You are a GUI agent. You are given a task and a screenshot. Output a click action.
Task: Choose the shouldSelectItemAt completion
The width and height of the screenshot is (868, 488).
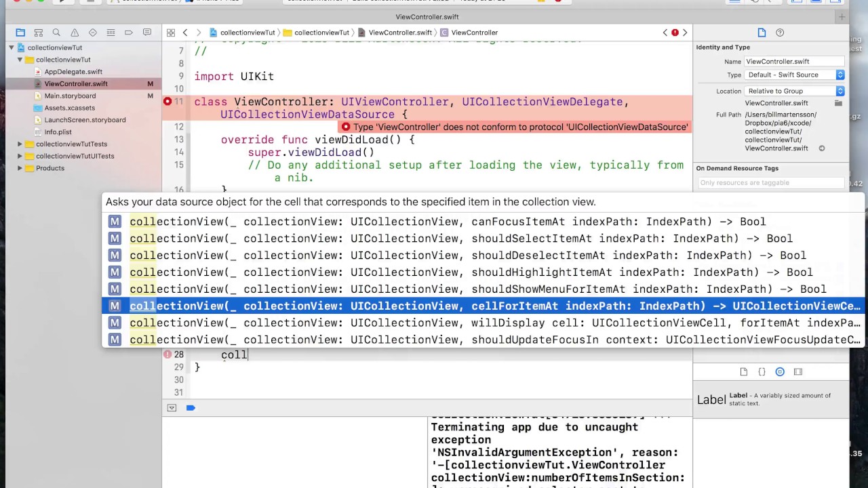pos(483,239)
